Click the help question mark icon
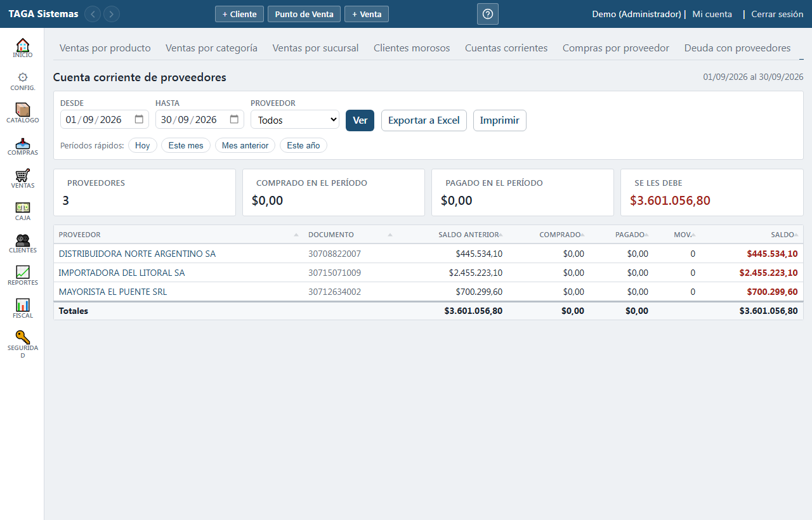812x520 pixels. (488, 14)
